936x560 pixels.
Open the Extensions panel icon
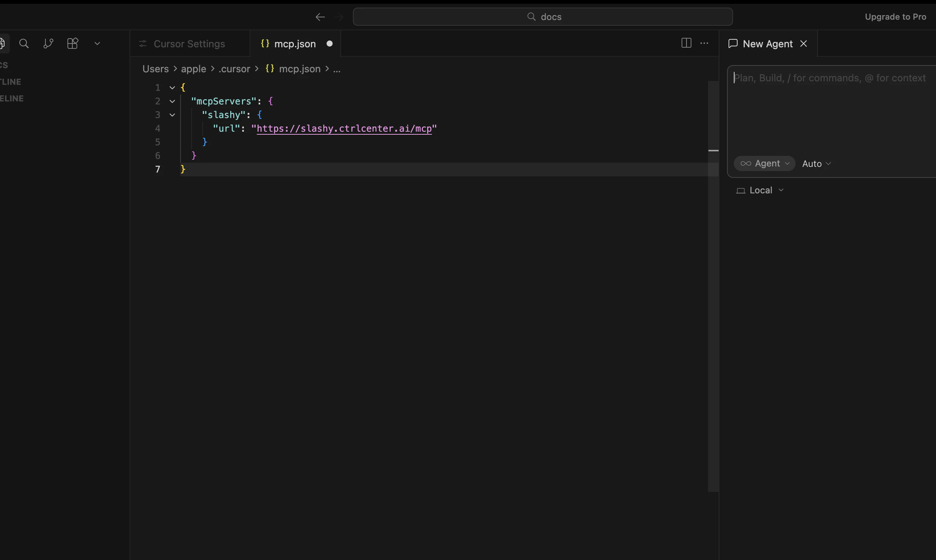72,43
